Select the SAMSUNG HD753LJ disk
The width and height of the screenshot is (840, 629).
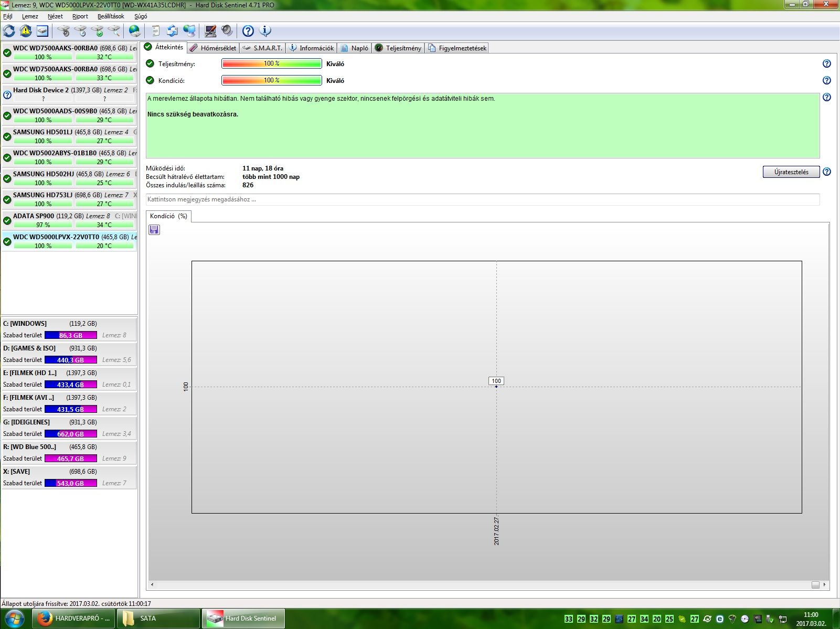point(69,199)
